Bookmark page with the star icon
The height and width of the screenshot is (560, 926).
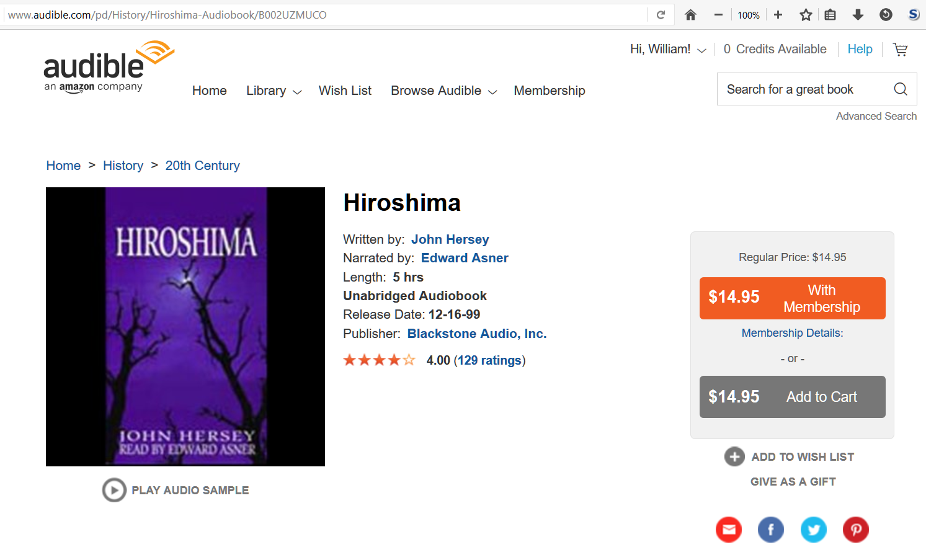pos(806,15)
